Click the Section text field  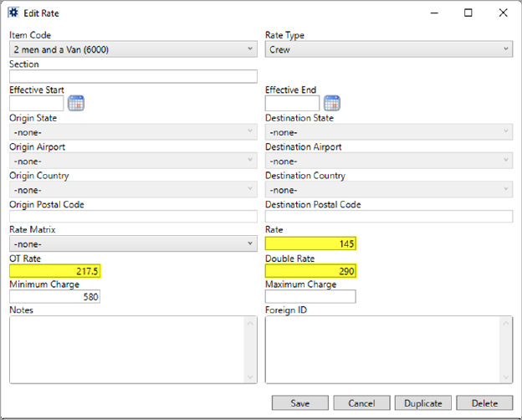click(133, 77)
